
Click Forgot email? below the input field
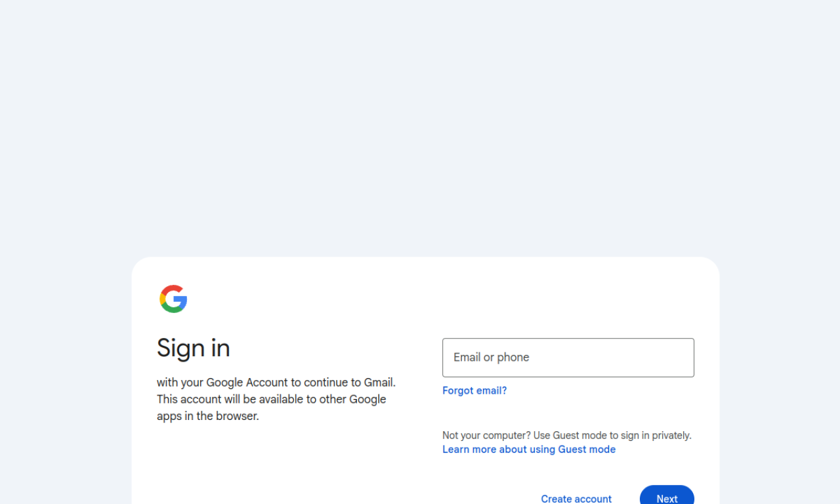tap(474, 390)
